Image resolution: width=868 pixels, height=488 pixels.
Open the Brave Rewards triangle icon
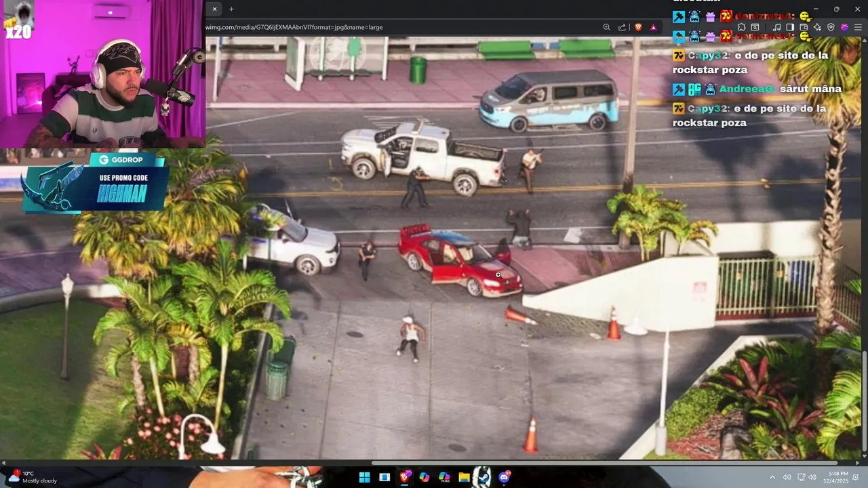point(653,27)
